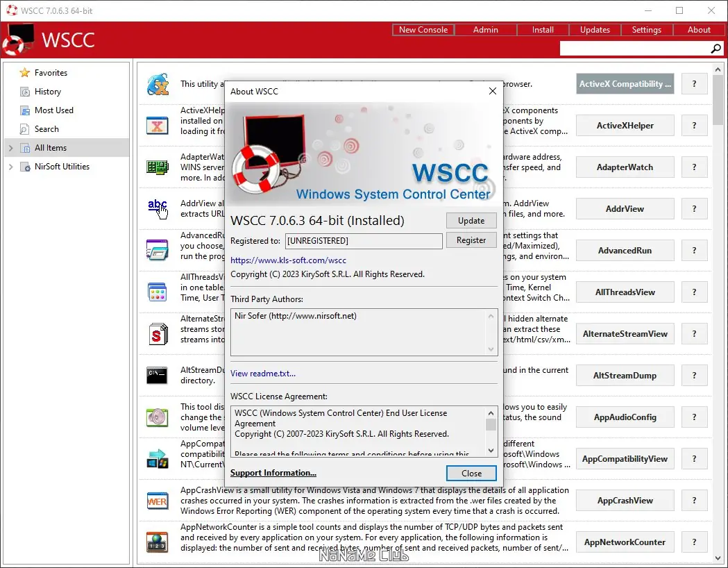
Task: Launch the AppCrashView utility button
Action: pyautogui.click(x=625, y=500)
